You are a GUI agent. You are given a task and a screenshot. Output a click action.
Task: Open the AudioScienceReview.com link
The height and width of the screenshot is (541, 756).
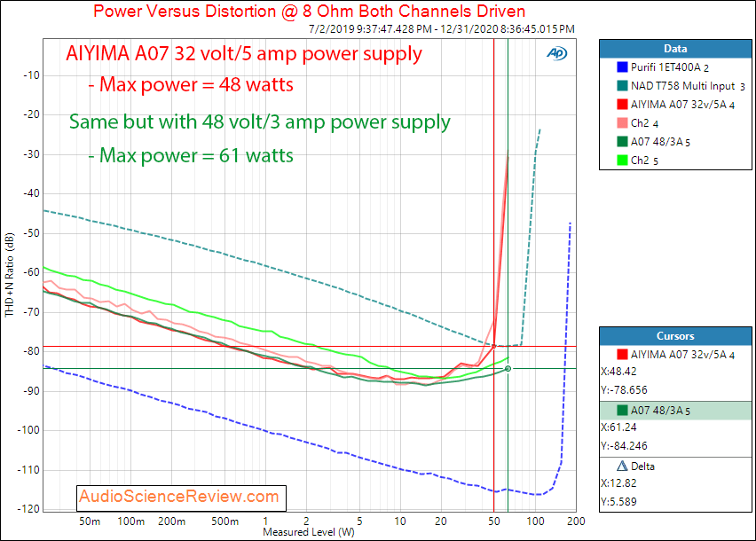click(179, 497)
